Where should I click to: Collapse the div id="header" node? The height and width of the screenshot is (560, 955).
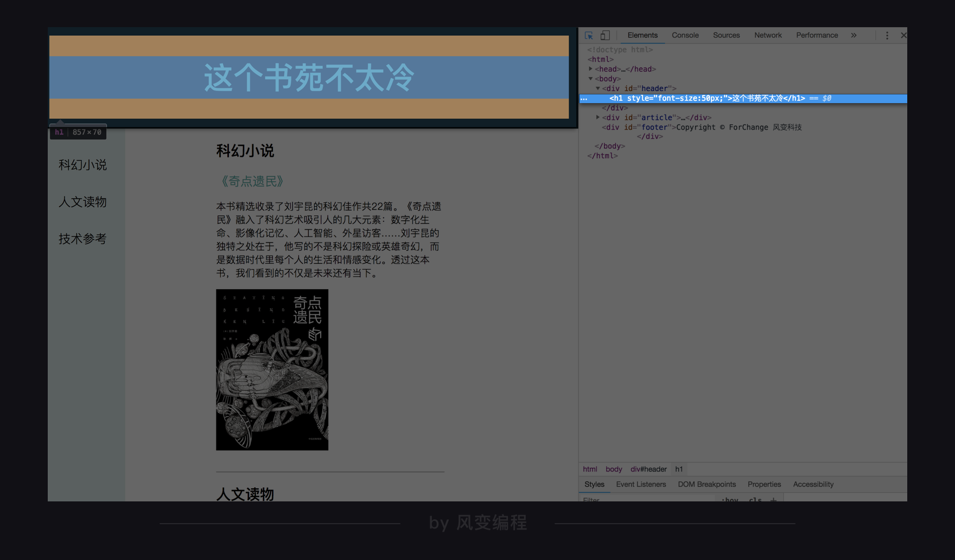598,88
